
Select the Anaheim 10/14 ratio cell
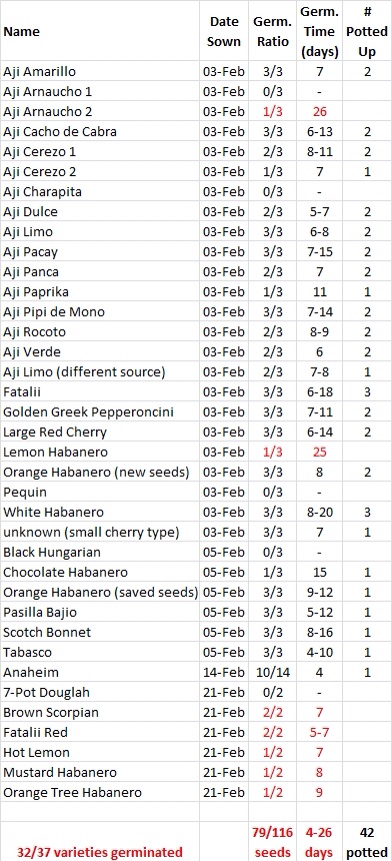coord(272,673)
